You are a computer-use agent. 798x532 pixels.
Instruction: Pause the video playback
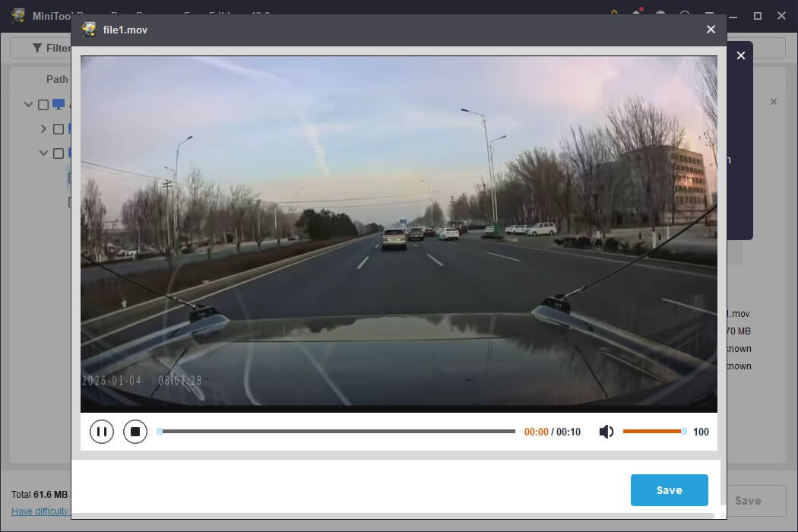[102, 431]
